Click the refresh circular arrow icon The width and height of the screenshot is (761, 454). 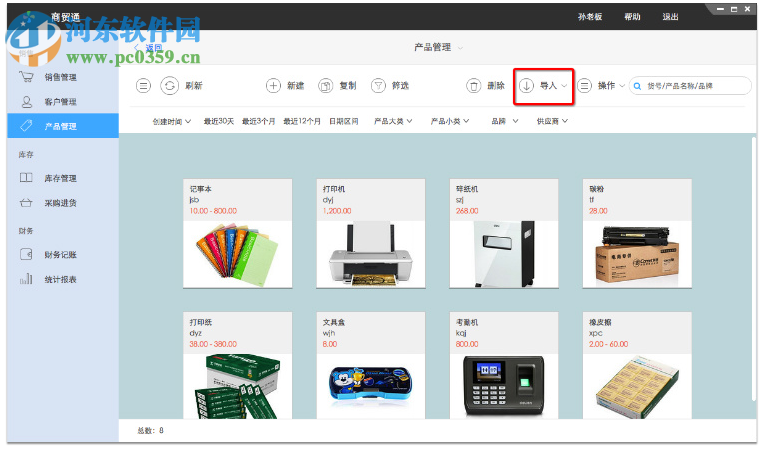coord(169,86)
